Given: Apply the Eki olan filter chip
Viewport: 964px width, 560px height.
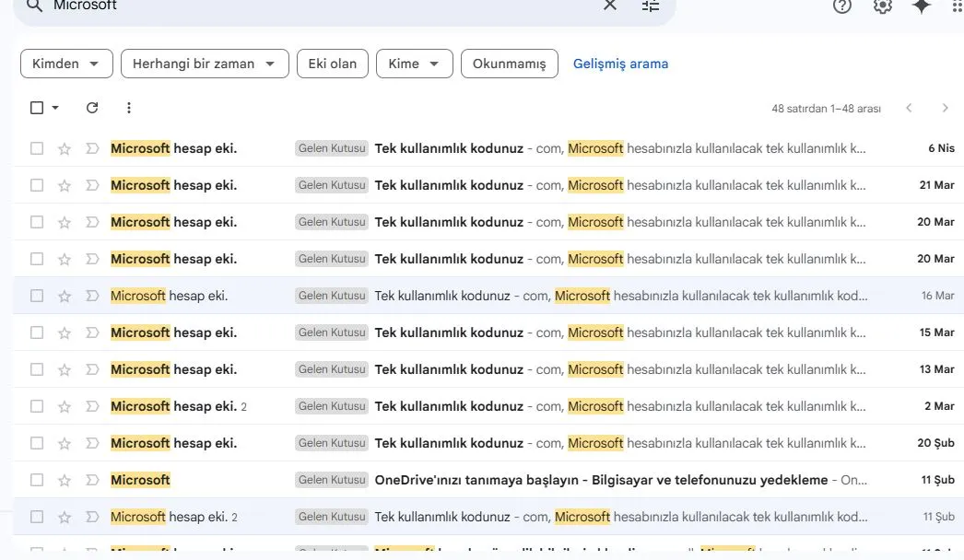Looking at the screenshot, I should coord(333,64).
